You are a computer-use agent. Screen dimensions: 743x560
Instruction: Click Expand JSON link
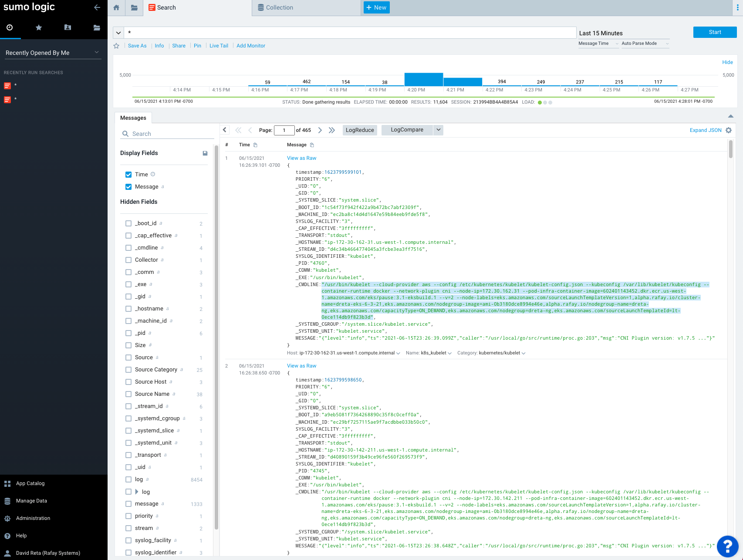[x=706, y=130]
